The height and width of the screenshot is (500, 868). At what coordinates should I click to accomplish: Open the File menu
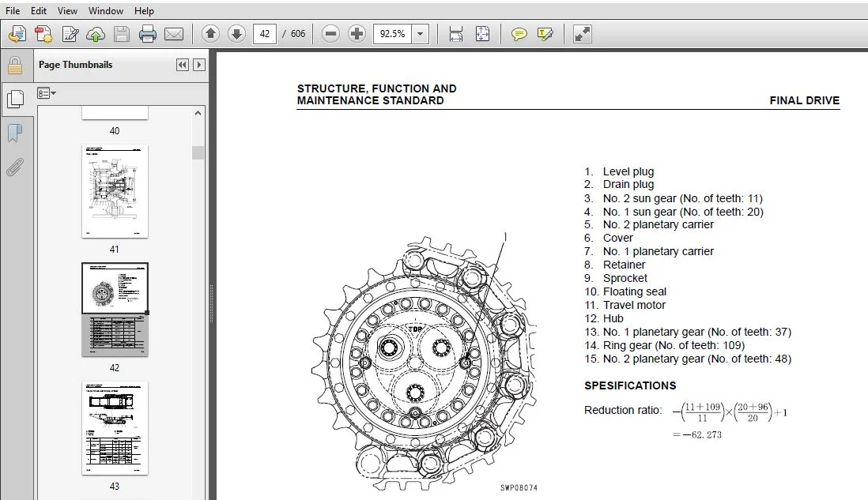click(12, 10)
